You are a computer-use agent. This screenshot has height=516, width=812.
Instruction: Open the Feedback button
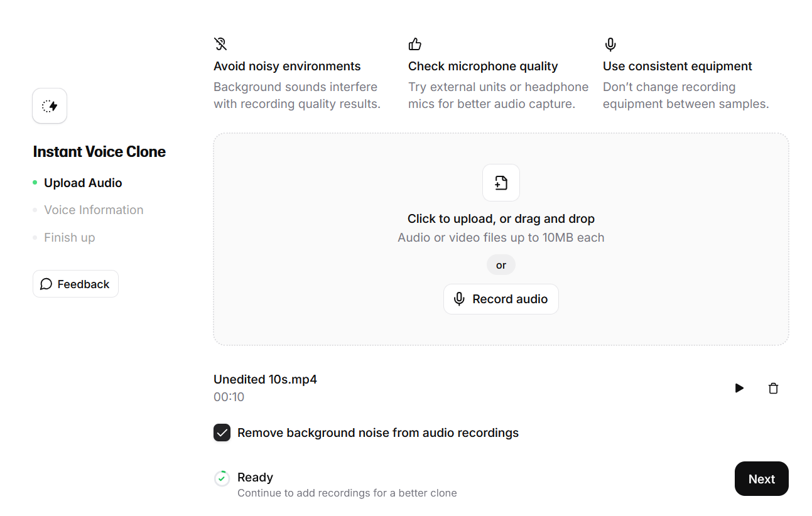coord(75,284)
